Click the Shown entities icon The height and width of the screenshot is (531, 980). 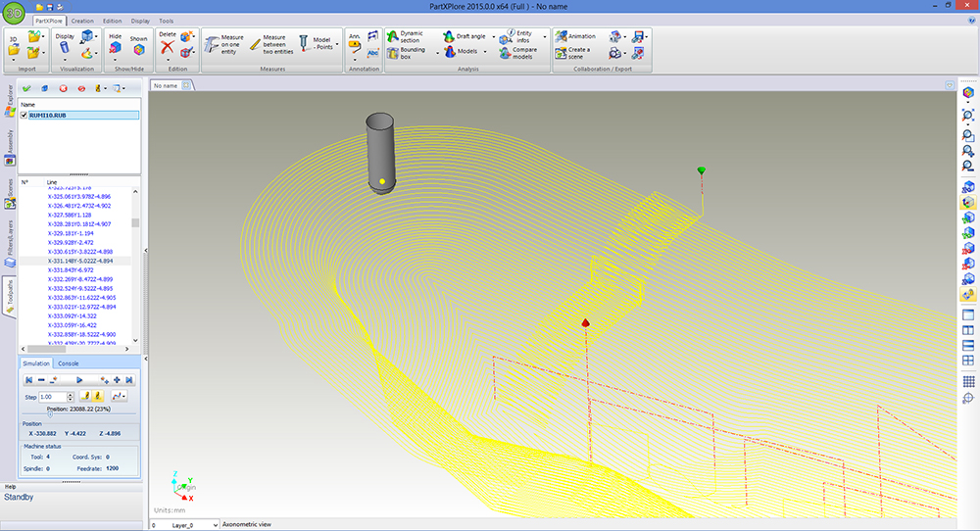coord(139,49)
